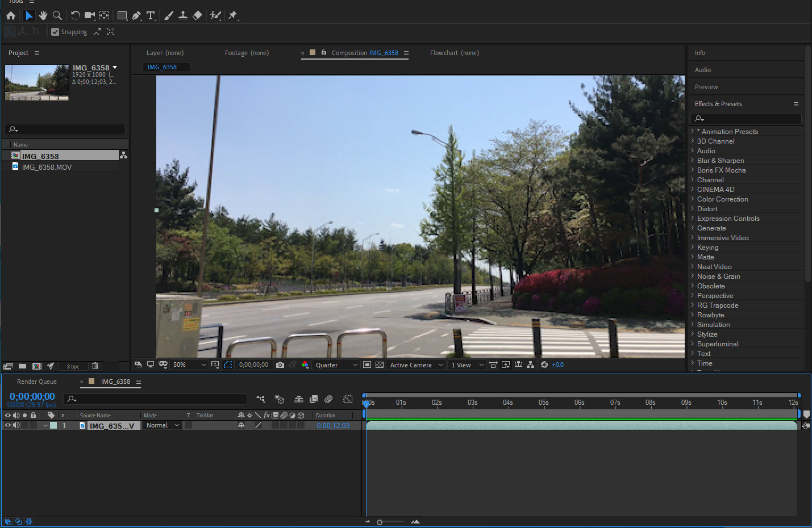Image resolution: width=812 pixels, height=528 pixels.
Task: Toggle the Snapping checkbox
Action: click(55, 32)
